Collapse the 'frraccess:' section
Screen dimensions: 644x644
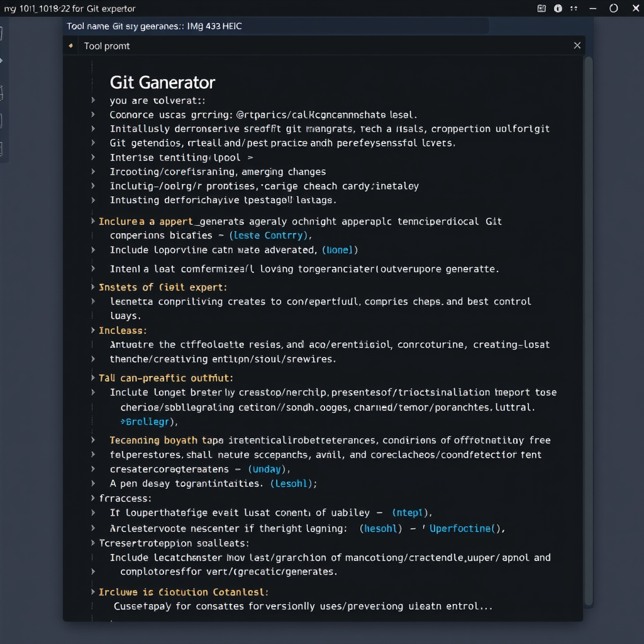[93, 498]
